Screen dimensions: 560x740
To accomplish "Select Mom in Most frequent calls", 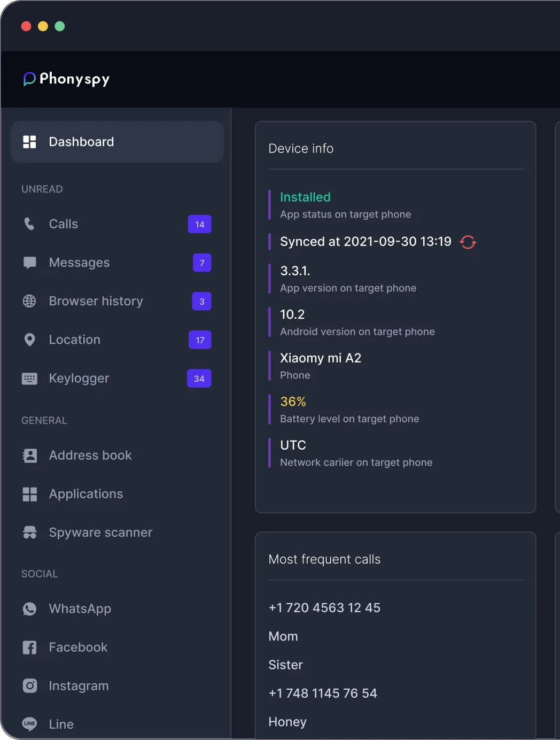I will coord(283,636).
